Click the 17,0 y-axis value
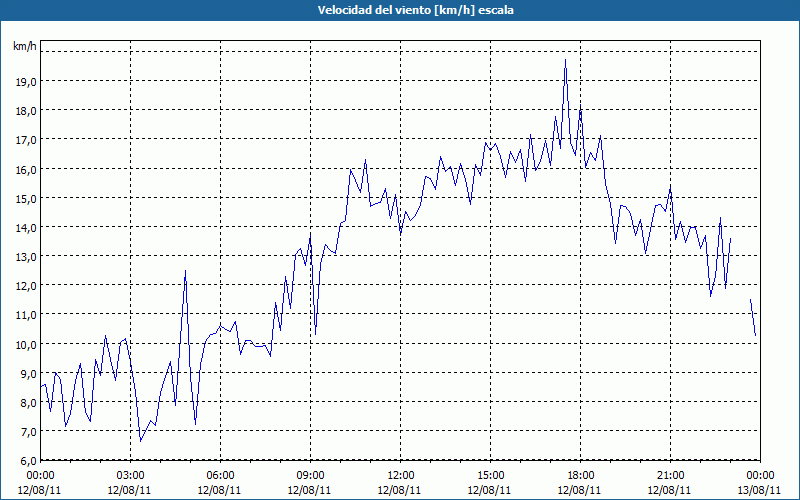This screenshot has width=800, height=500. [x=25, y=140]
